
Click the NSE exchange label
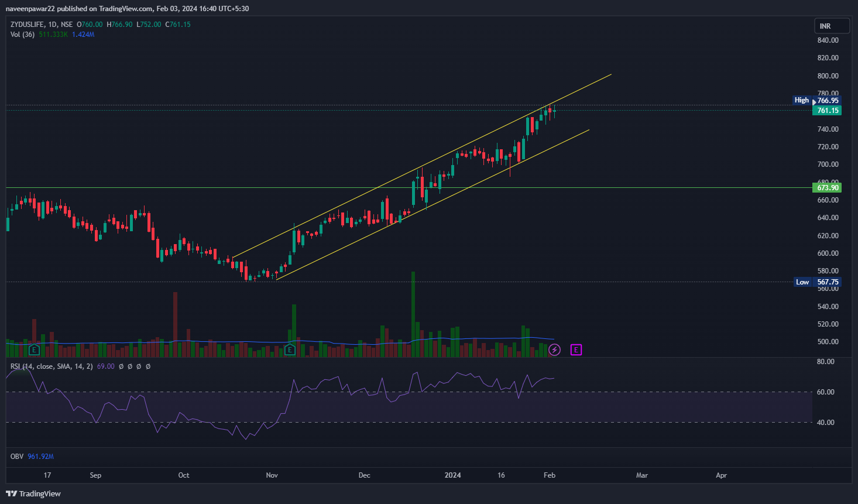click(67, 25)
